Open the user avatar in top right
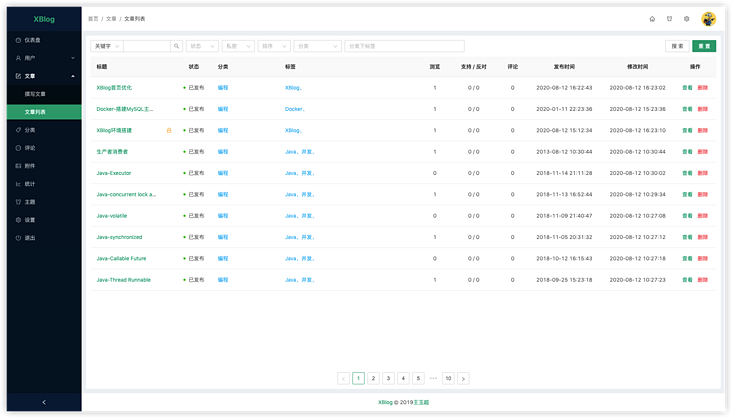The image size is (732, 418). pyautogui.click(x=708, y=19)
